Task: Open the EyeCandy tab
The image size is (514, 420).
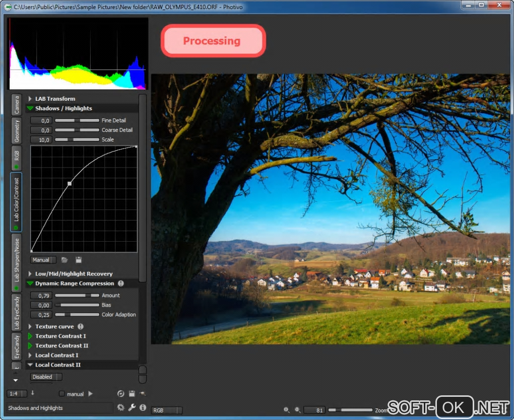Action: pyautogui.click(x=17, y=346)
